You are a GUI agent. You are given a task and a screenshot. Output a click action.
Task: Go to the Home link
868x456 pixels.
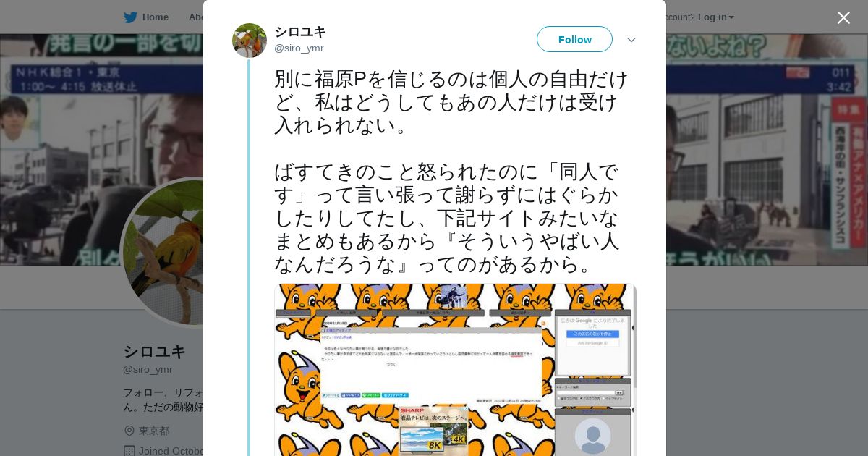[155, 17]
